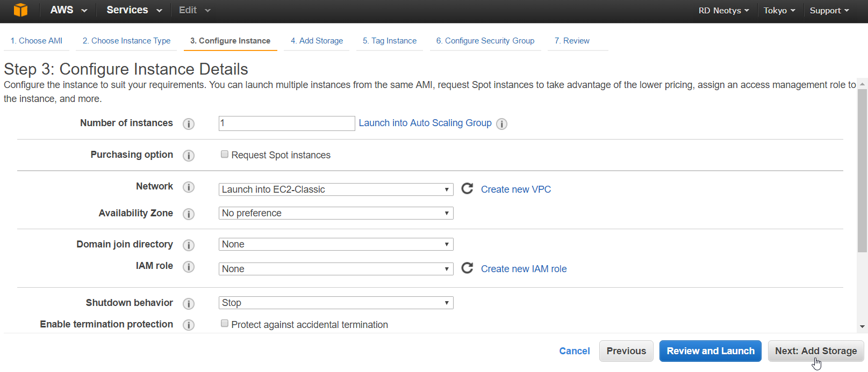The image size is (868, 372).
Task: Open the Support menu
Action: [829, 11]
